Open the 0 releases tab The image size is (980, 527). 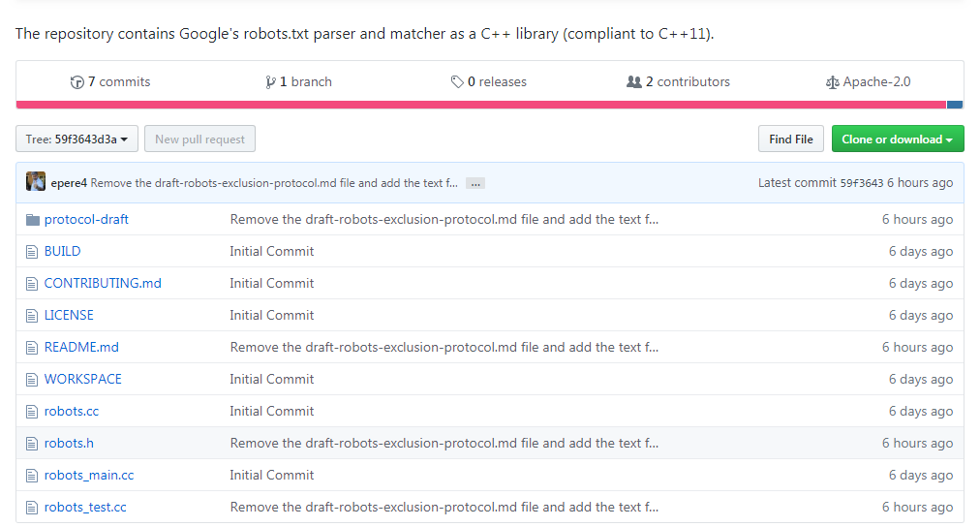click(496, 82)
